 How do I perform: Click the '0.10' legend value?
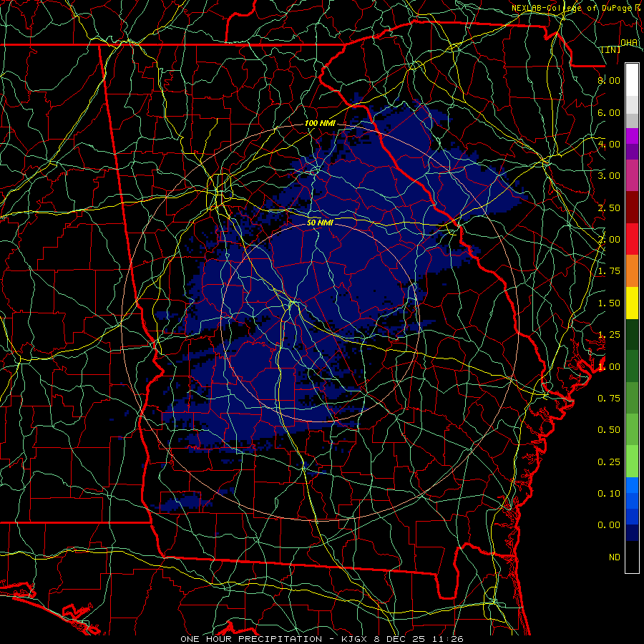[x=609, y=494]
